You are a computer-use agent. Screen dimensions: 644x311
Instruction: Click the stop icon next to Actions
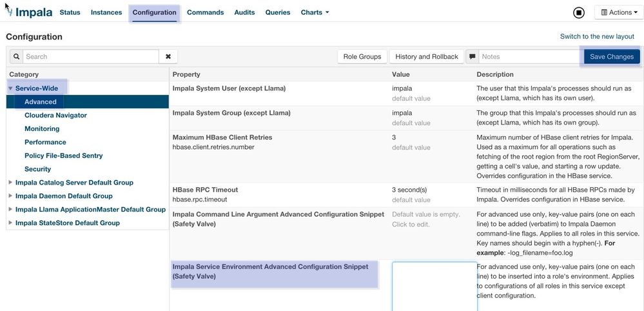pyautogui.click(x=578, y=12)
